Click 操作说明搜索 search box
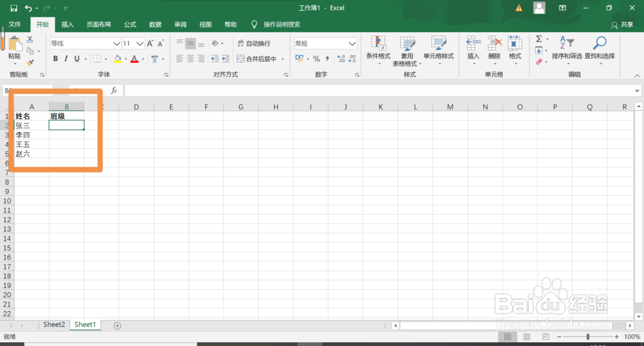 pos(282,24)
